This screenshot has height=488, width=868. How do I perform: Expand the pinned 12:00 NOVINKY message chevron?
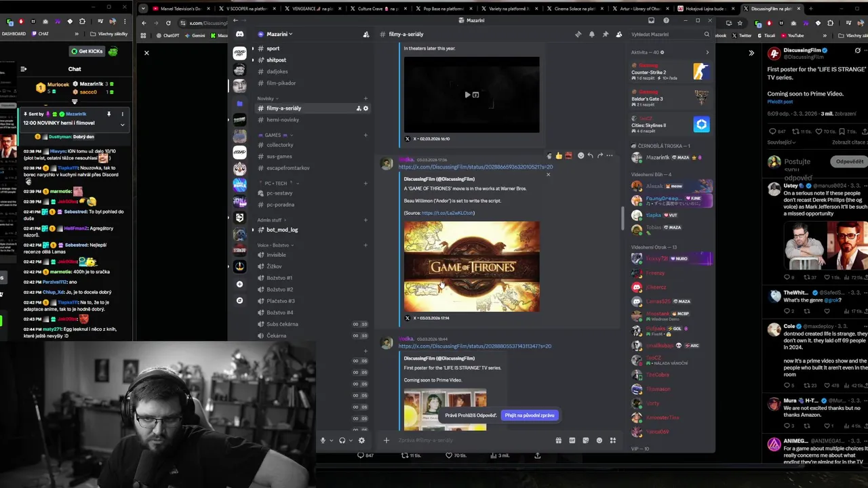(122, 124)
